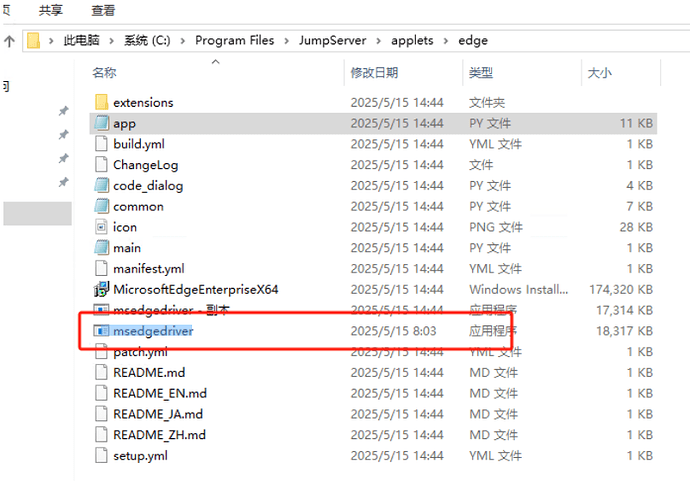Screen dimensions: 690x481
Task: Click the 28 KB size cell
Action: (636, 227)
